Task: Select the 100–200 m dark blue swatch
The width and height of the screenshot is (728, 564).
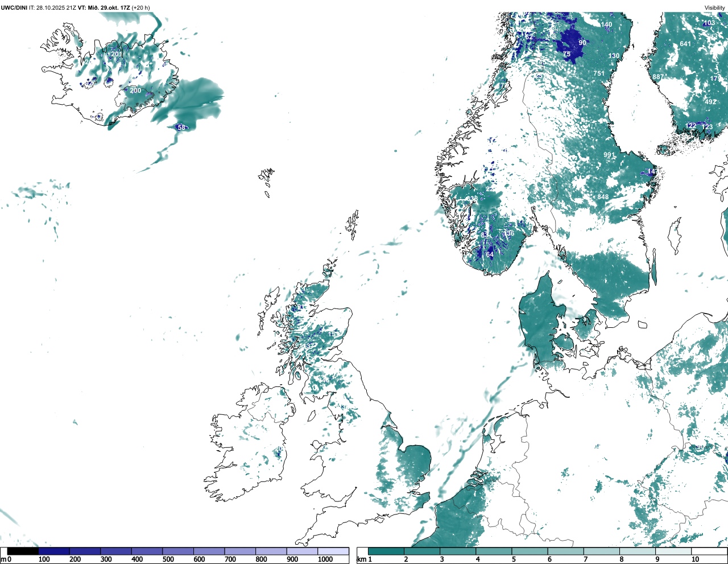Action: coord(54,551)
